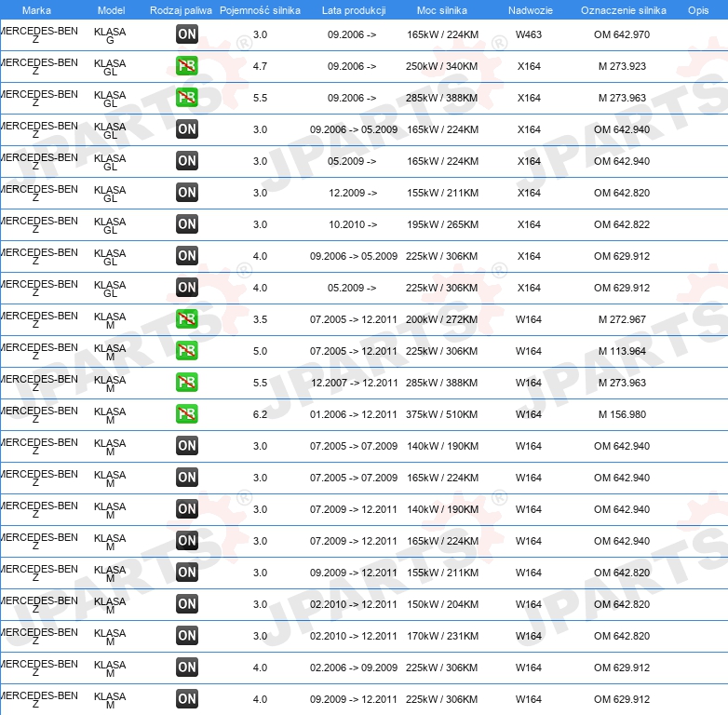The height and width of the screenshot is (715, 728).
Task: Select the OM 642.970 engine code
Action: (x=622, y=34)
